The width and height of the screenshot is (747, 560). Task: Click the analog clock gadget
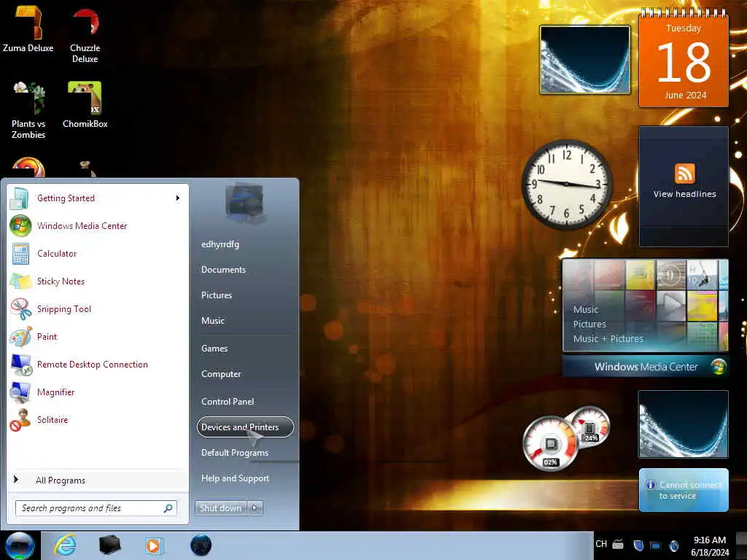(566, 184)
